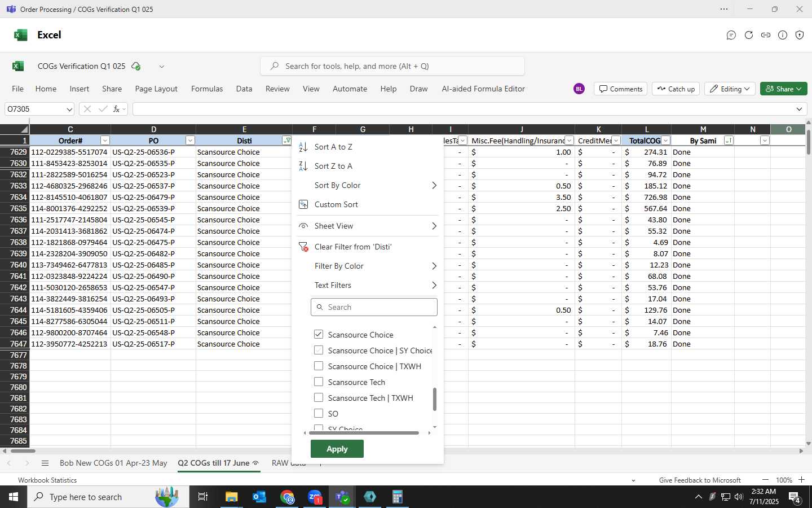Copy link icon in Teams header
Screen dimensions: 812x508
pos(766,35)
